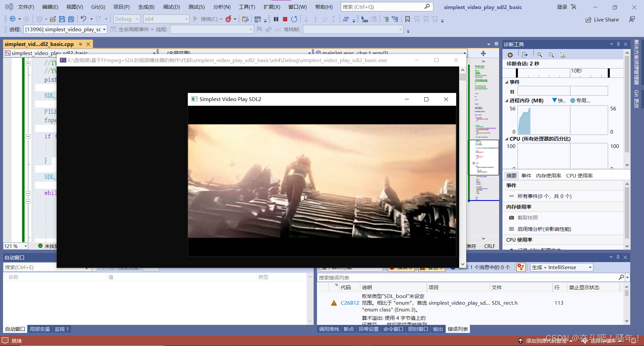
Task: Open the Debug configuration dropdown
Action: click(127, 19)
